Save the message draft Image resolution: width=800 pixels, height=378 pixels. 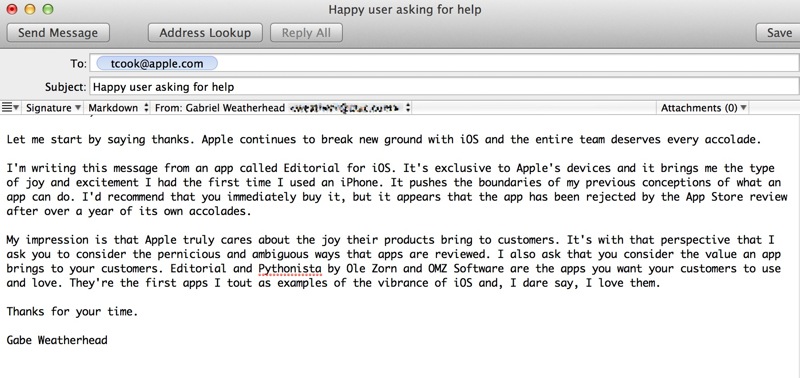coord(779,33)
